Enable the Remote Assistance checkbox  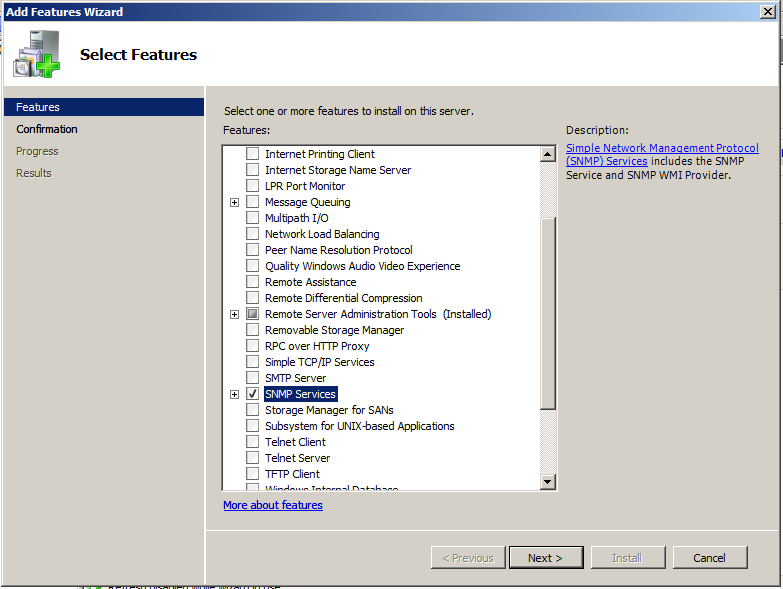pyautogui.click(x=253, y=282)
